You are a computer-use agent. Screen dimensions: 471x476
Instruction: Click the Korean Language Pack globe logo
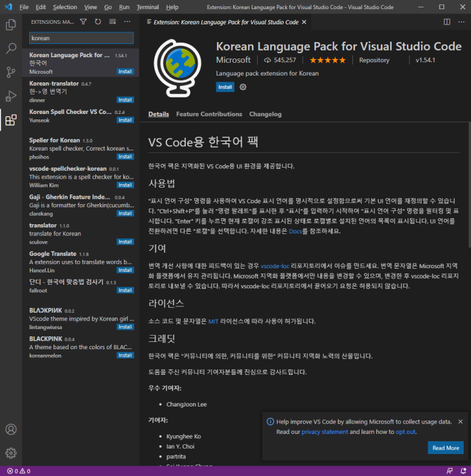(x=178, y=68)
